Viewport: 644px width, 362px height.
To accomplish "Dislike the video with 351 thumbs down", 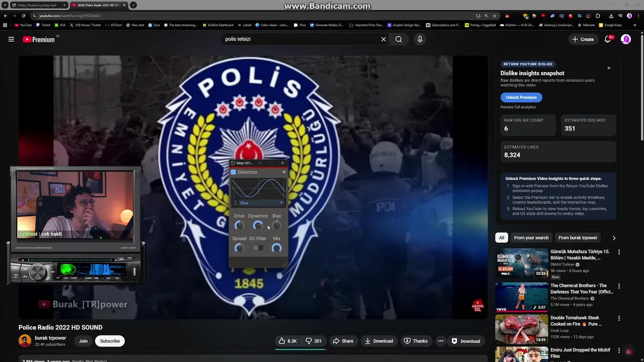I will [x=314, y=341].
